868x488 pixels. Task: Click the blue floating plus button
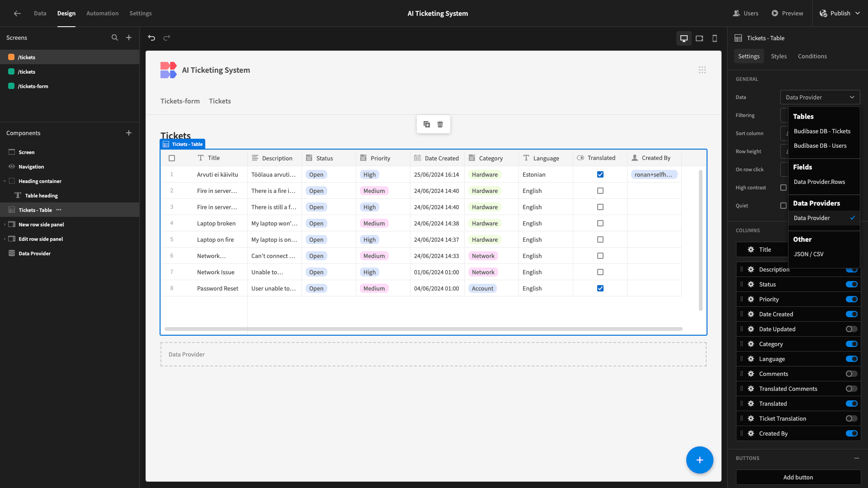coord(699,460)
